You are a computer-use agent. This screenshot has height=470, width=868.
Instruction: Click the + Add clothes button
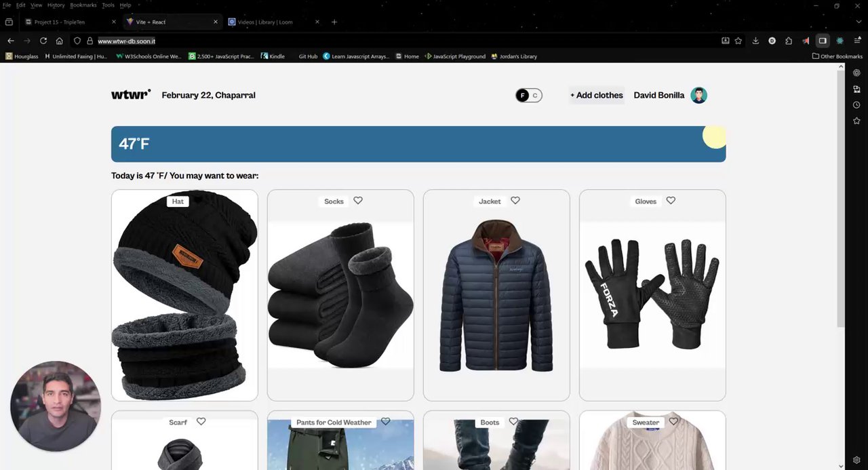coord(596,95)
